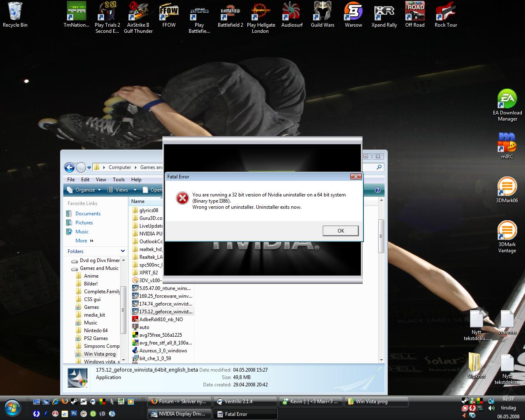Open Documents favorite link
Image resolution: width=525 pixels, height=420 pixels.
point(88,214)
